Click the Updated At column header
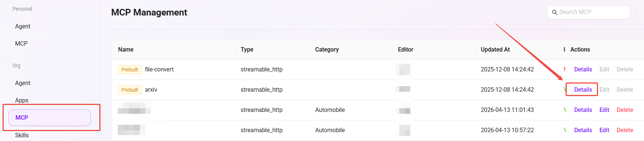 (495, 49)
